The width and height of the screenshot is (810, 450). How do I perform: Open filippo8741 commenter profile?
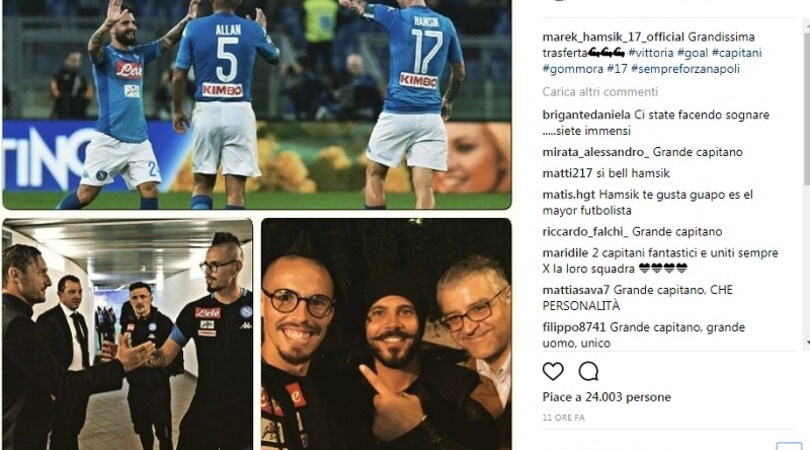pyautogui.click(x=574, y=327)
